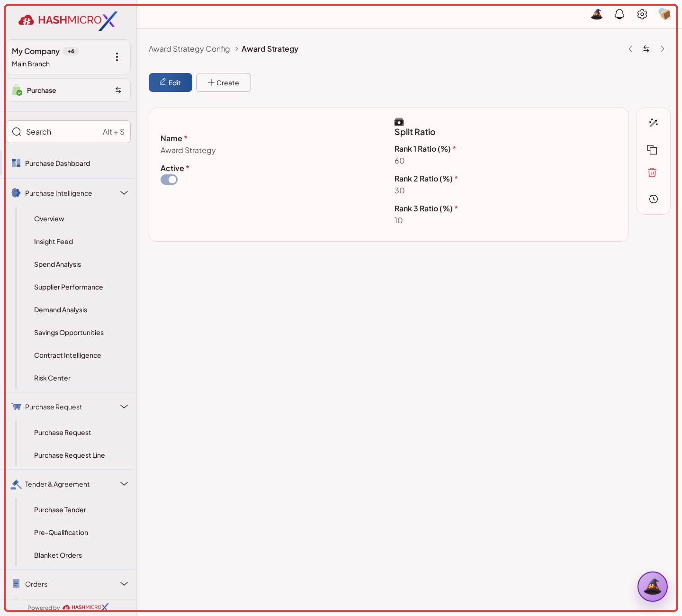This screenshot has height=616, width=682.
Task: Click the sidebar Search field
Action: point(68,132)
